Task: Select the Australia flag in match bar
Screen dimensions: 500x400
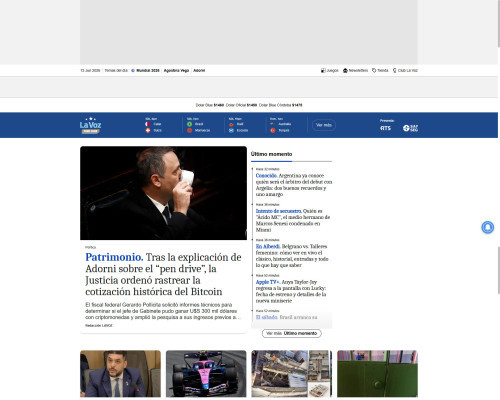Action: pos(273,124)
